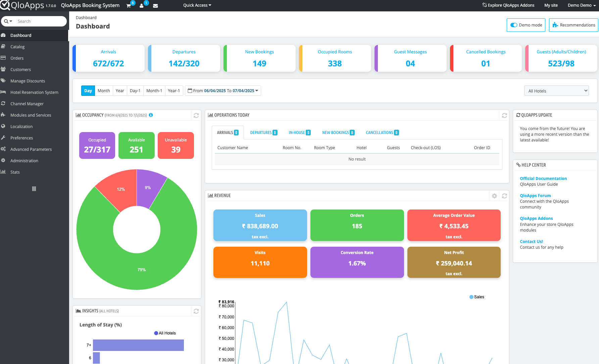Click the Occupancy info icon
599x364 pixels.
coord(151,115)
